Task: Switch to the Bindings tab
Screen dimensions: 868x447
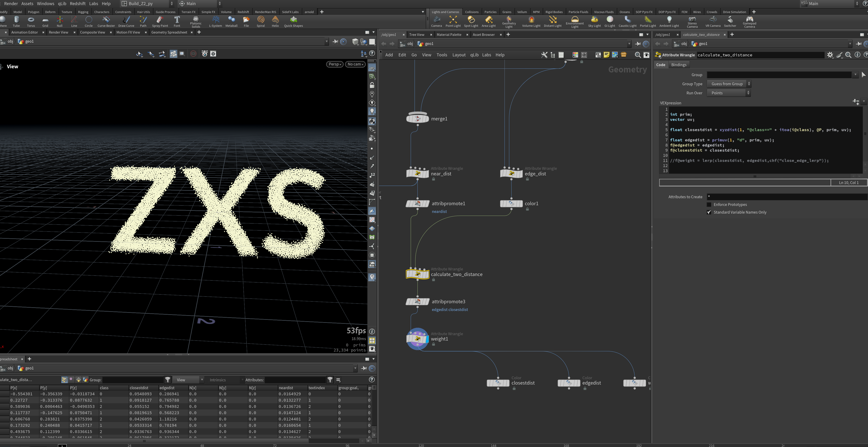Action: point(679,65)
